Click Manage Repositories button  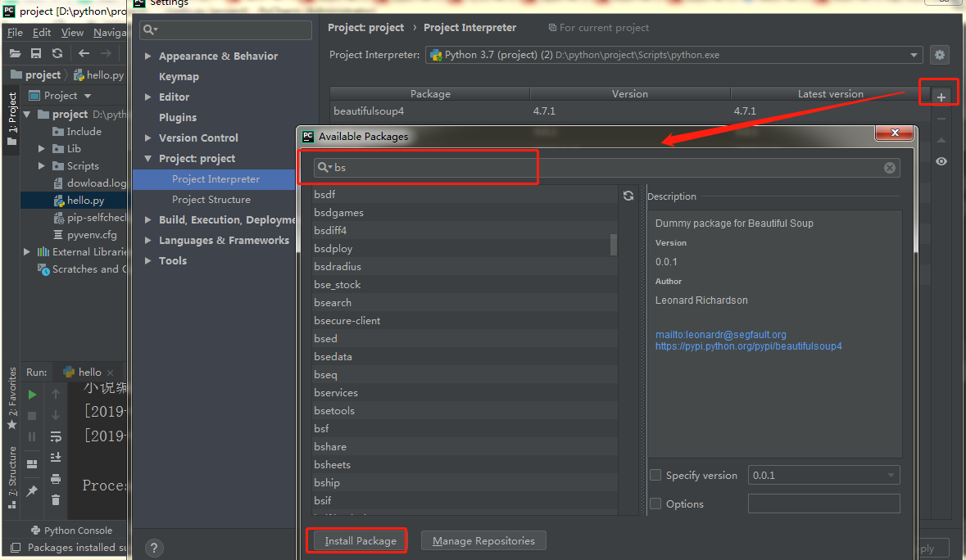pyautogui.click(x=483, y=541)
